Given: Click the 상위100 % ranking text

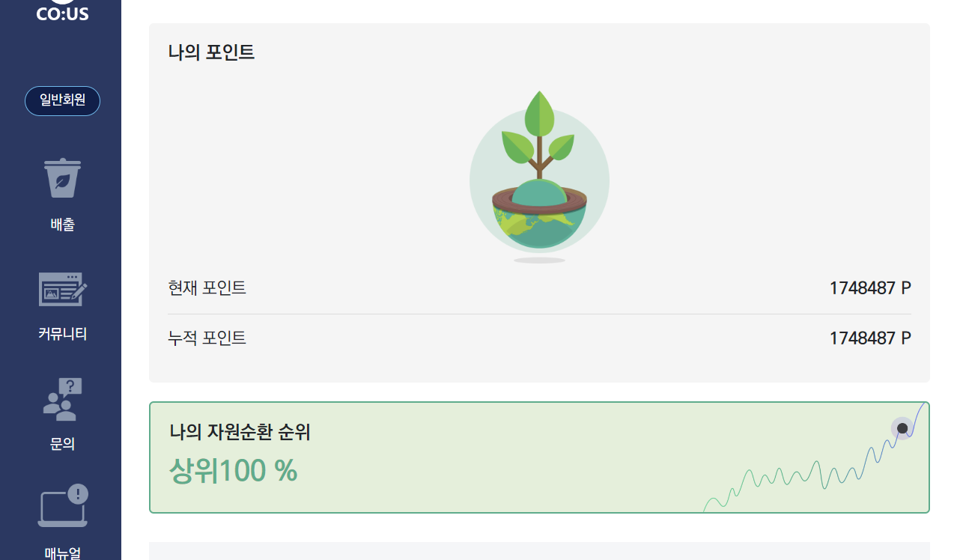Looking at the screenshot, I should (x=234, y=471).
